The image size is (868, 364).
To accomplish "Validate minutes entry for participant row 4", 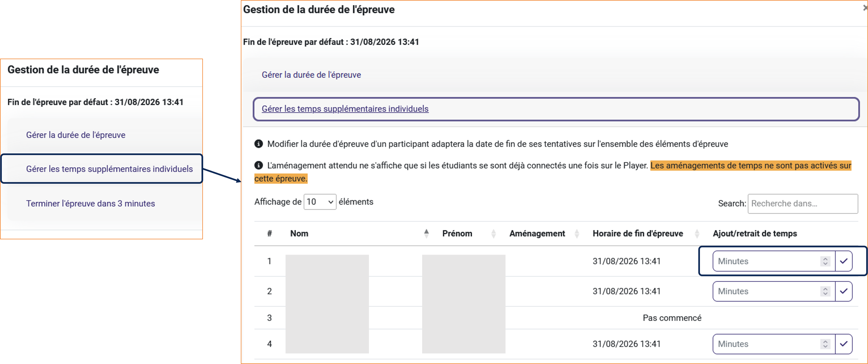I will pos(843,344).
